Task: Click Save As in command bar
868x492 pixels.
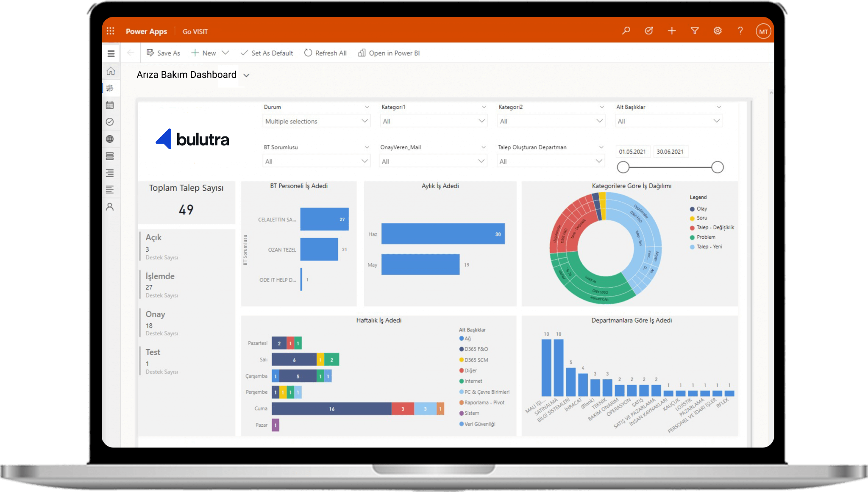Action: click(x=164, y=53)
